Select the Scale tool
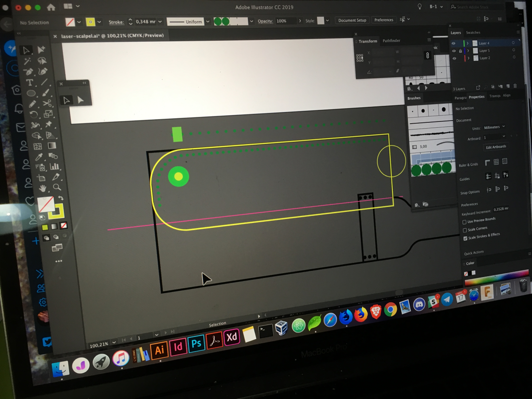 tap(49, 114)
